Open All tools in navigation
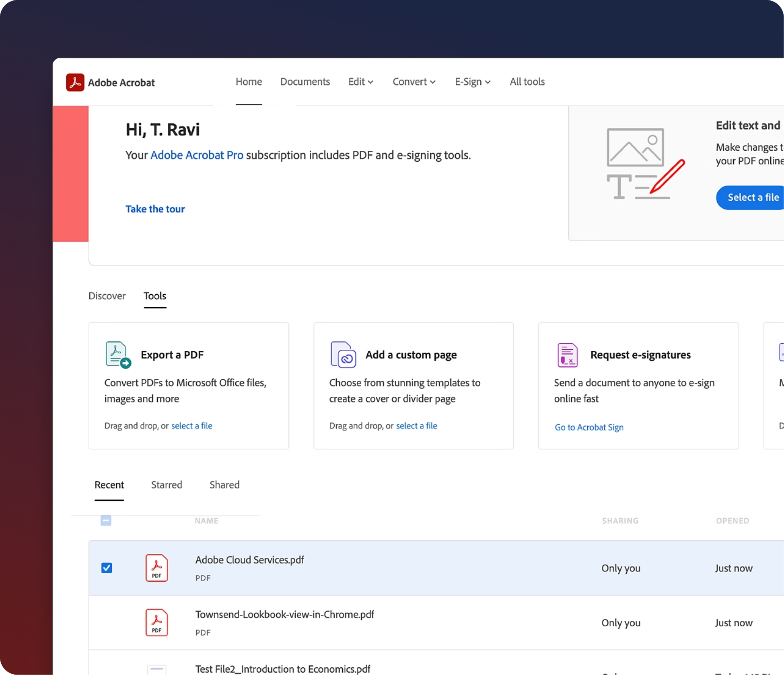 click(527, 82)
